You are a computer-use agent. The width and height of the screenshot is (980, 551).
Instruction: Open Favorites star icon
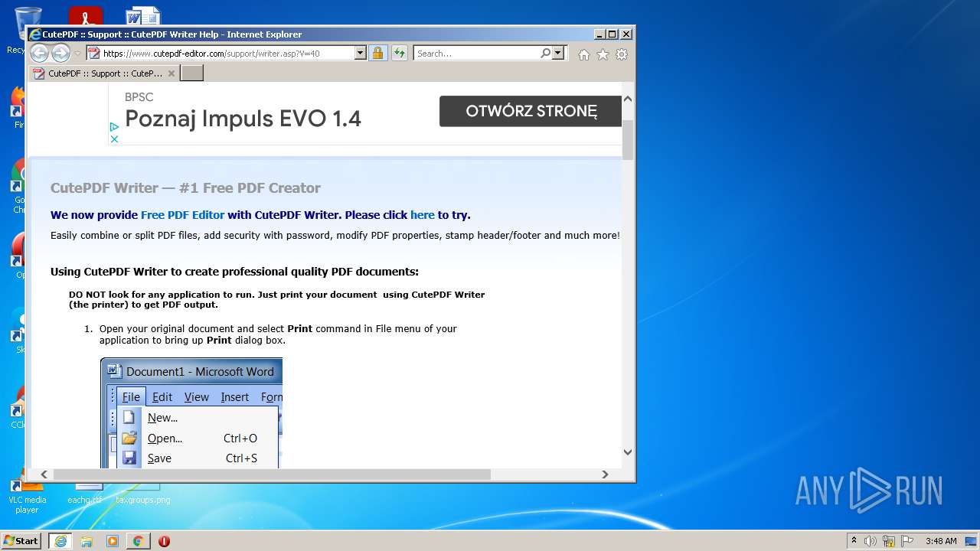click(603, 54)
